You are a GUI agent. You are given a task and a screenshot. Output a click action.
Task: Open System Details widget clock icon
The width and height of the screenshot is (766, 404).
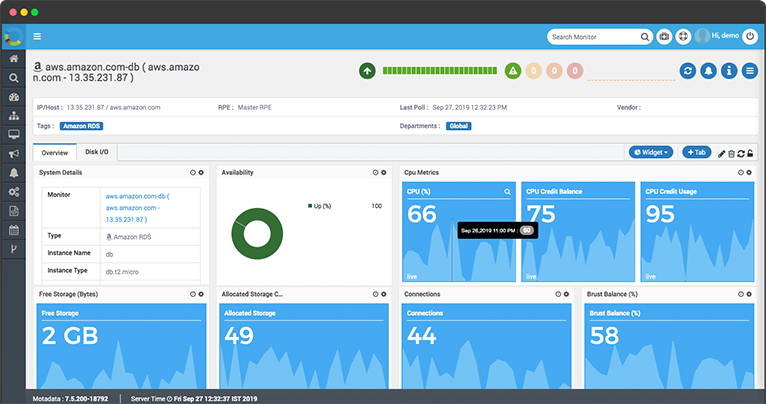pyautogui.click(x=192, y=172)
